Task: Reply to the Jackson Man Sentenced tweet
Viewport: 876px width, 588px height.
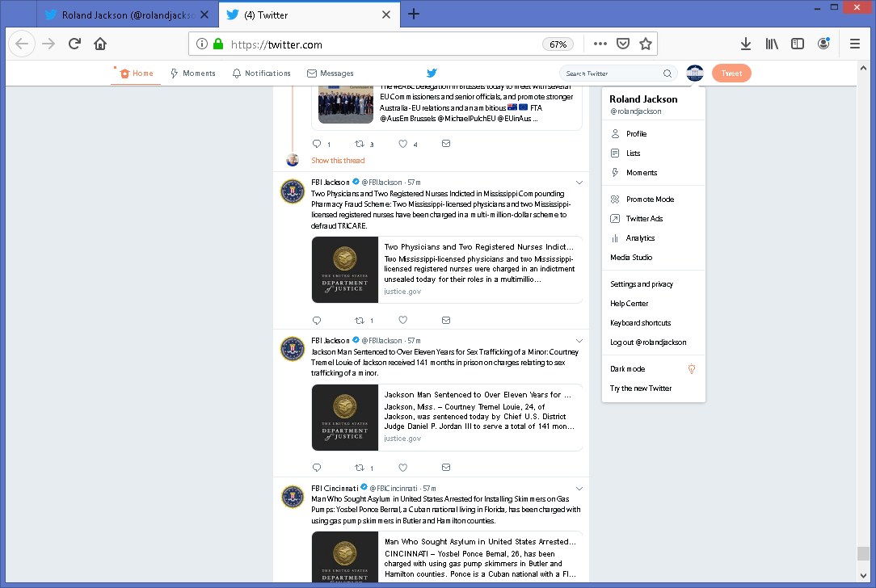Action: [317, 468]
